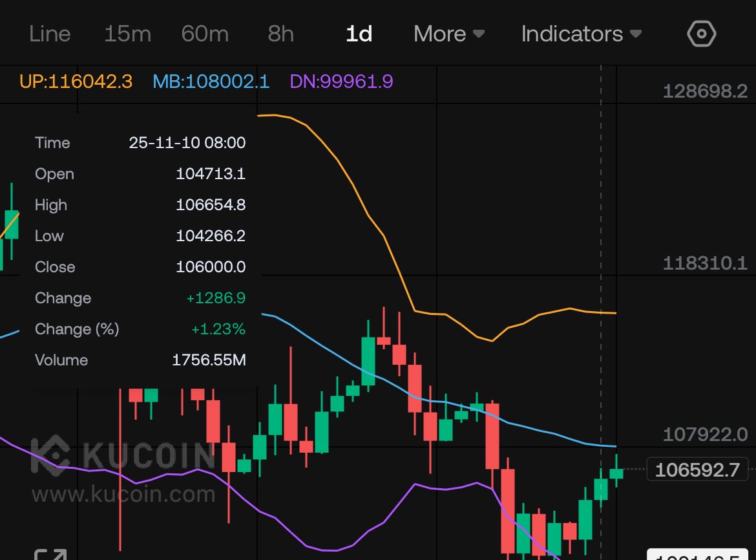Select the 15m timeframe
This screenshot has height=560, width=756.
[x=128, y=34]
